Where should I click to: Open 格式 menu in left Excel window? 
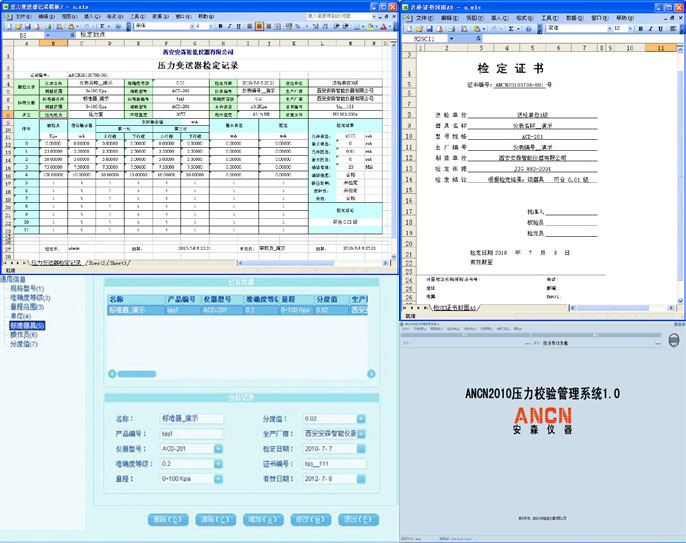tap(115, 16)
